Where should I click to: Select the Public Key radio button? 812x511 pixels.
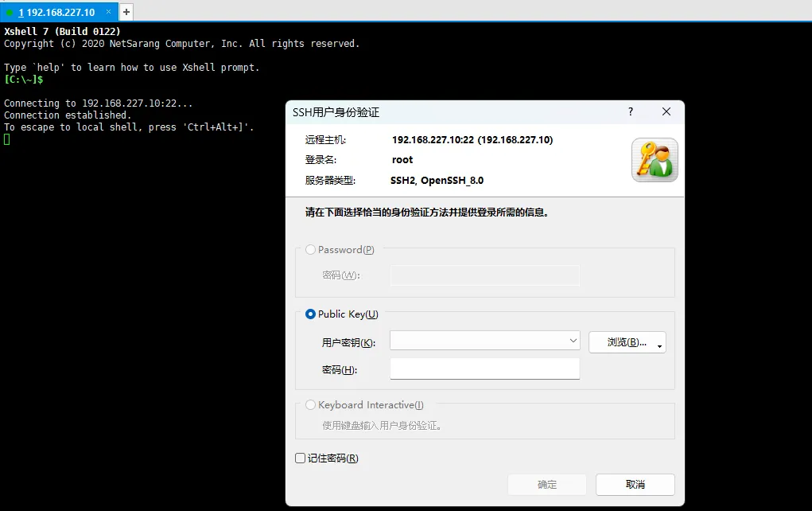pos(310,314)
